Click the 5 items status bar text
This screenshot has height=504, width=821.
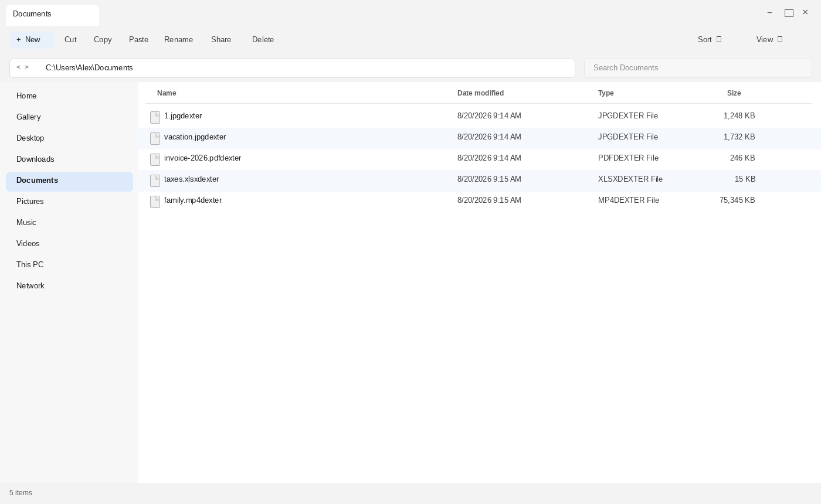tap(21, 493)
